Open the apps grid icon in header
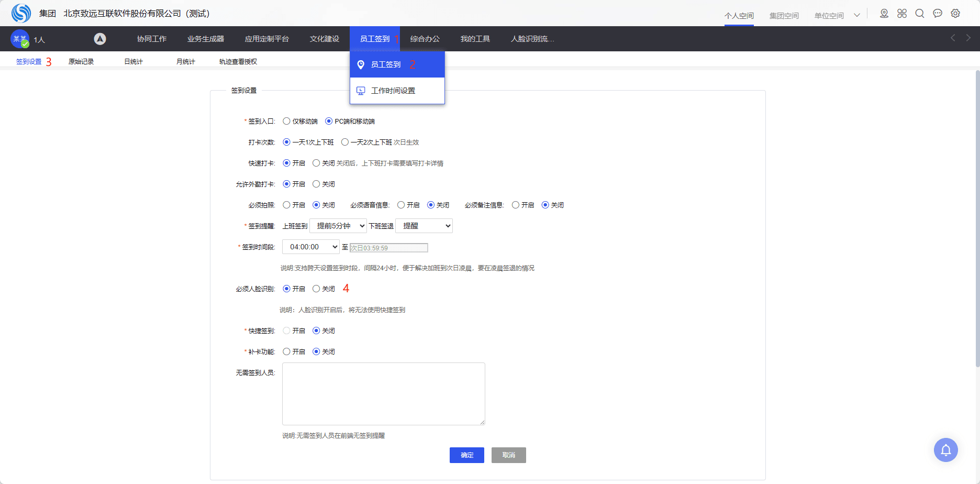Image resolution: width=980 pixels, height=484 pixels. click(902, 14)
